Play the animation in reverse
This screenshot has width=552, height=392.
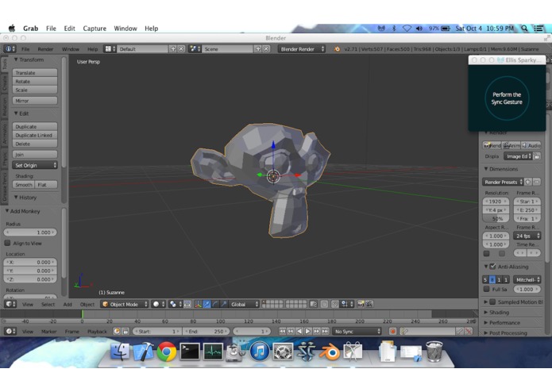pyautogui.click(x=299, y=331)
